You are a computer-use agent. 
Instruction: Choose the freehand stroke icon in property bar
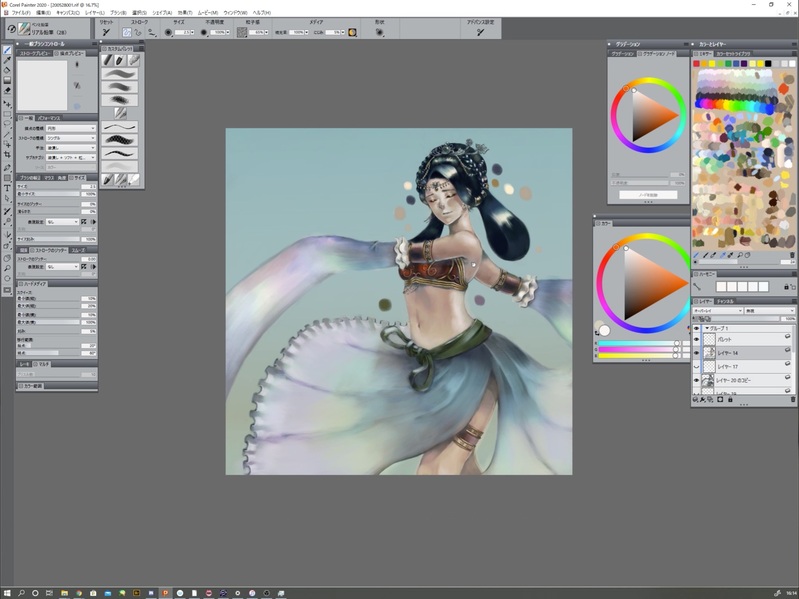[x=127, y=32]
